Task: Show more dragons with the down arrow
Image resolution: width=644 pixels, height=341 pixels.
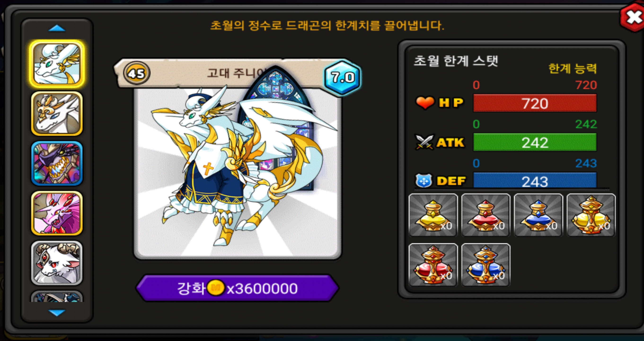Action: coord(57,313)
